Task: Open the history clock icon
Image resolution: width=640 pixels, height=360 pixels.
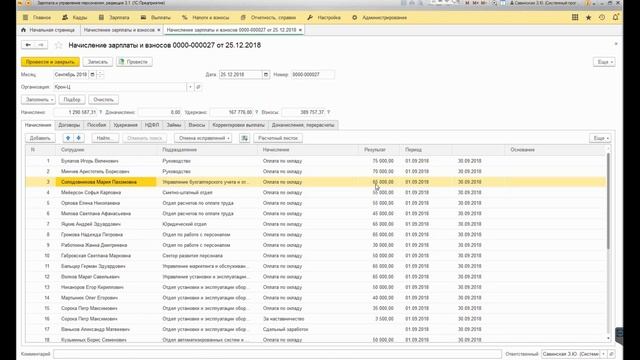Action: (x=602, y=18)
